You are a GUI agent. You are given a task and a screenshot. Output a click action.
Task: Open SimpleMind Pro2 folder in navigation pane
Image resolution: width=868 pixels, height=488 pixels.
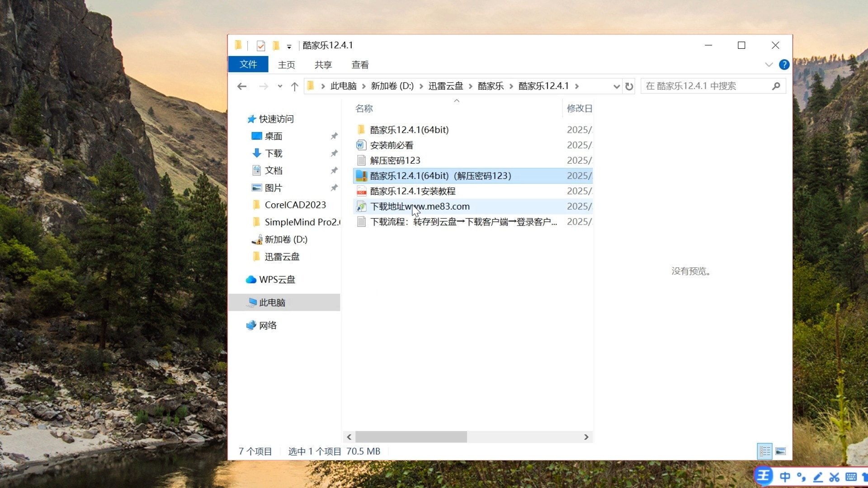coord(302,222)
